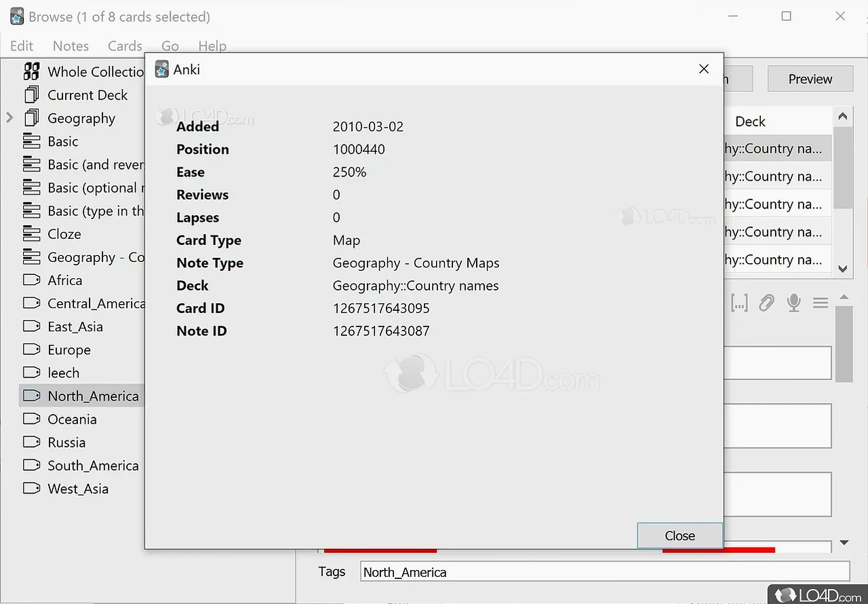Click the Ease value 250%

click(x=349, y=172)
